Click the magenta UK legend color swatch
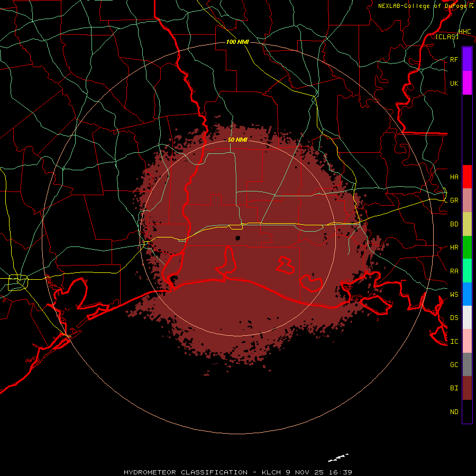Viewport: 476px width, 476px height. [467, 83]
